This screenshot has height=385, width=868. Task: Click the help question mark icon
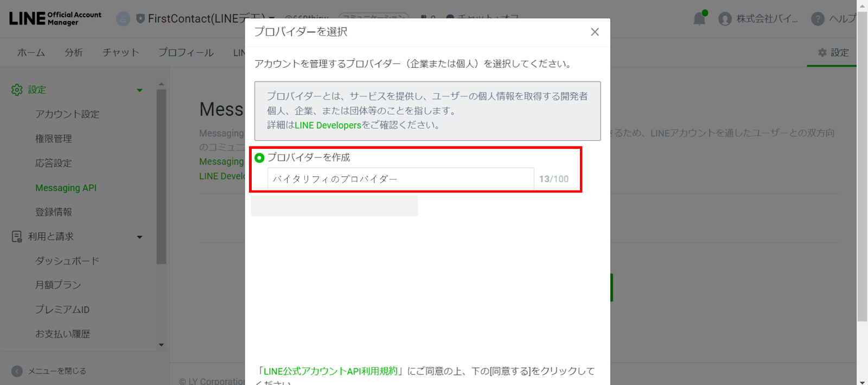click(x=818, y=19)
